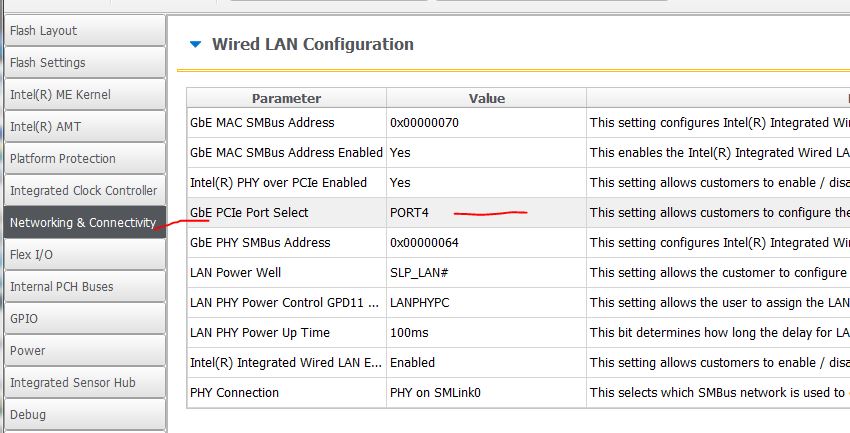Open the Power tab
The width and height of the screenshot is (850, 433).
[82, 350]
